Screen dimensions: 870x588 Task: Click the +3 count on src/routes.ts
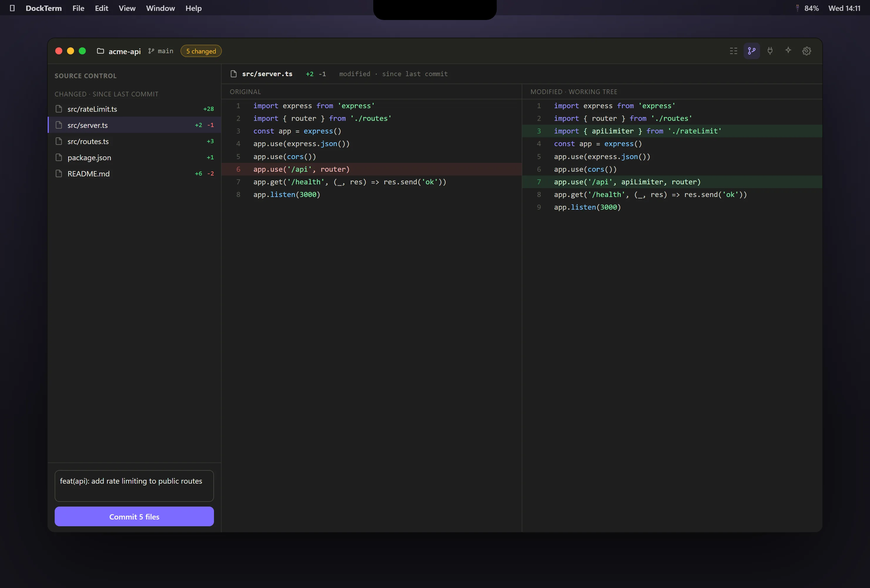(210, 141)
